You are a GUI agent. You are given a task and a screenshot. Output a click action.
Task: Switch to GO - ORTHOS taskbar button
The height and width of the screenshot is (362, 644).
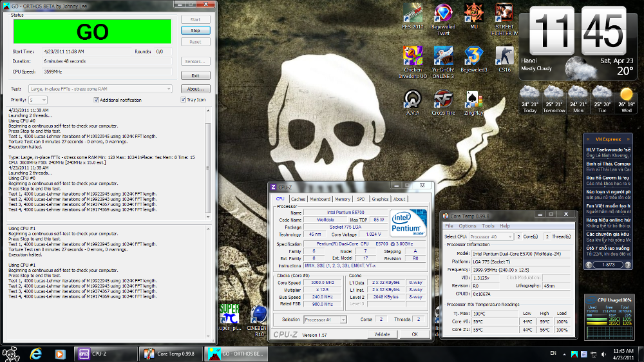click(236, 354)
